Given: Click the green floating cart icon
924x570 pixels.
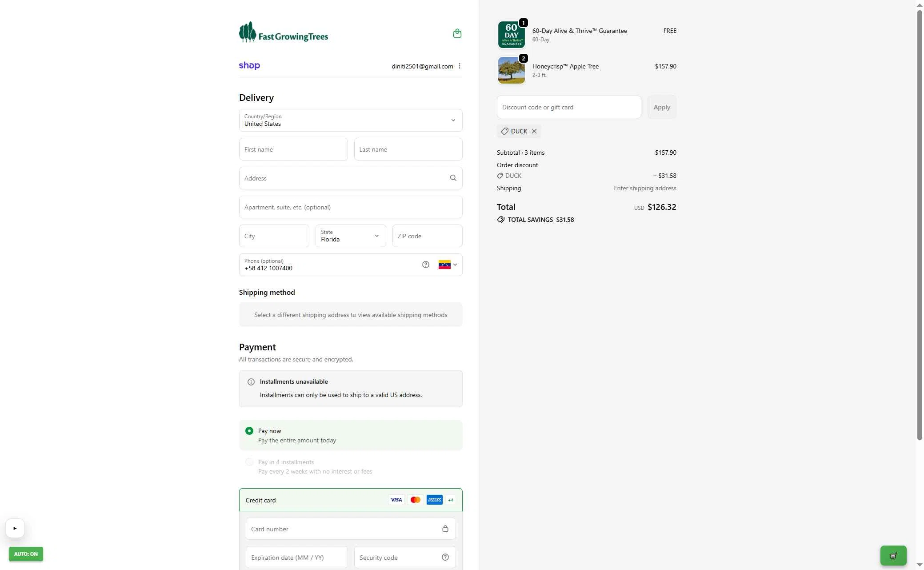Looking at the screenshot, I should 893,556.
